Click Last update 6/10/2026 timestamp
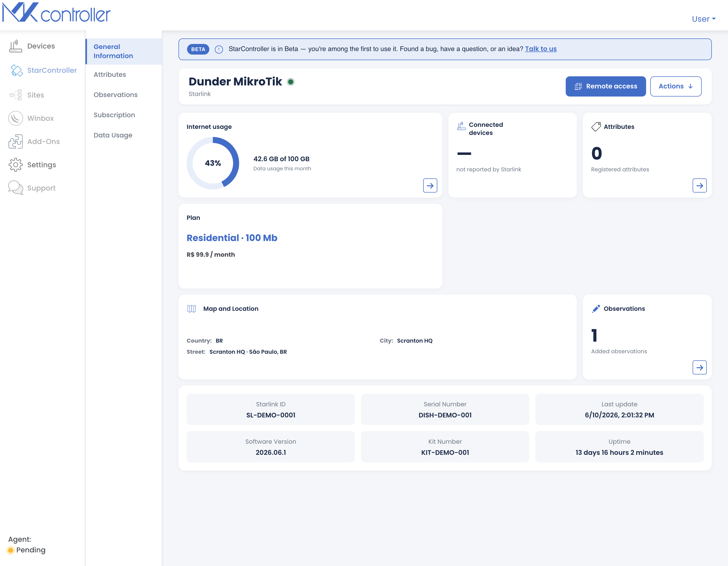 pos(619,415)
